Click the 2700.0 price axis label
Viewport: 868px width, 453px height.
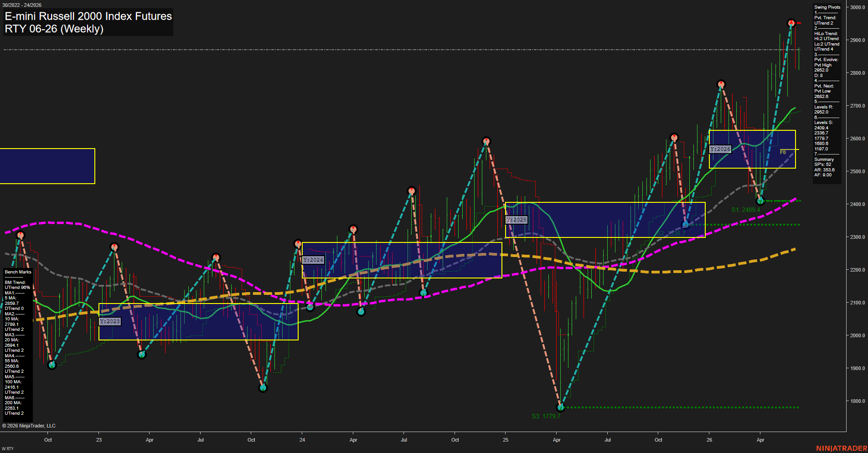pyautogui.click(x=858, y=106)
